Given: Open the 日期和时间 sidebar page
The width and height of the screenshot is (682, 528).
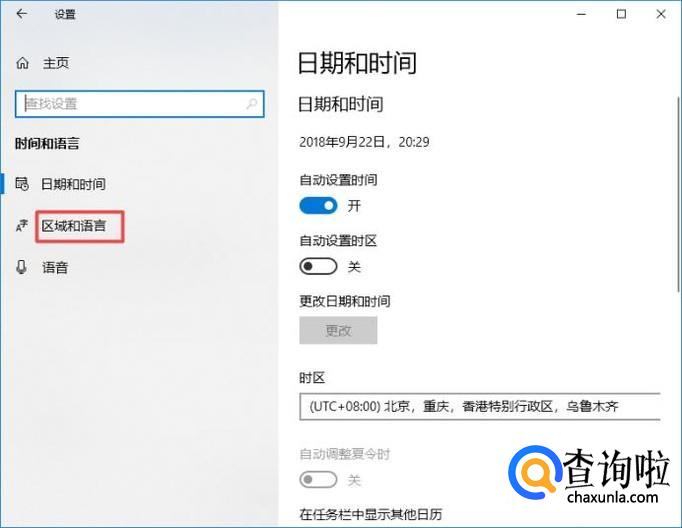Looking at the screenshot, I should point(74,184).
